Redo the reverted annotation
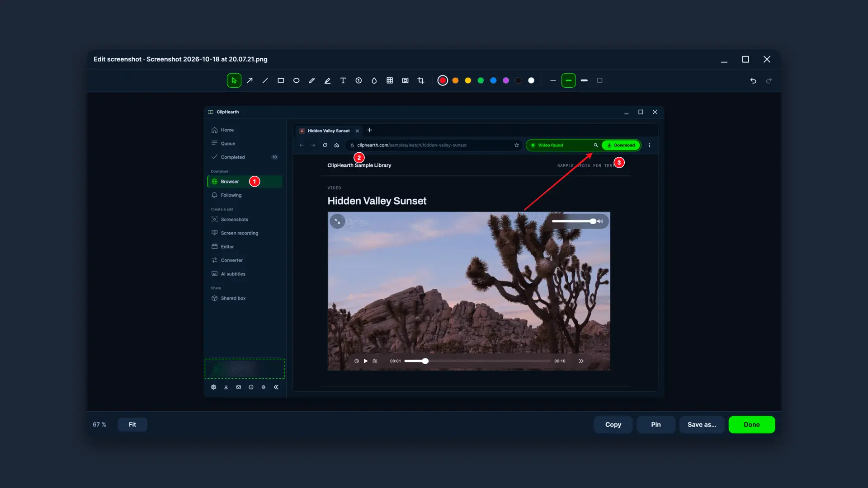Image resolution: width=868 pixels, height=488 pixels. [x=769, y=80]
